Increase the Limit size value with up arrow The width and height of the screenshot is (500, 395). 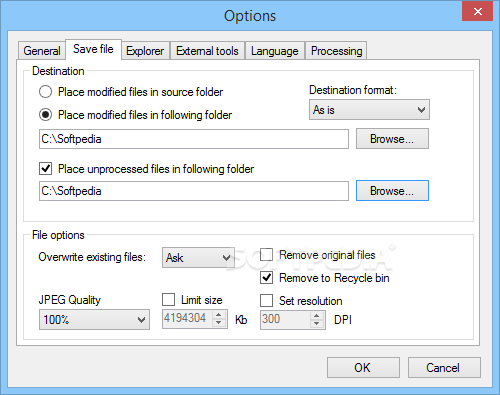219,315
